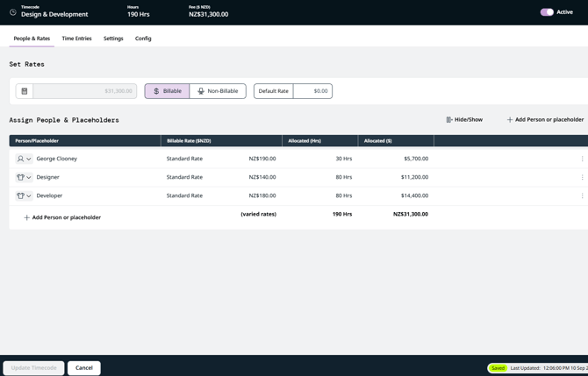
Task: Open the Settings tab
Action: (x=113, y=39)
